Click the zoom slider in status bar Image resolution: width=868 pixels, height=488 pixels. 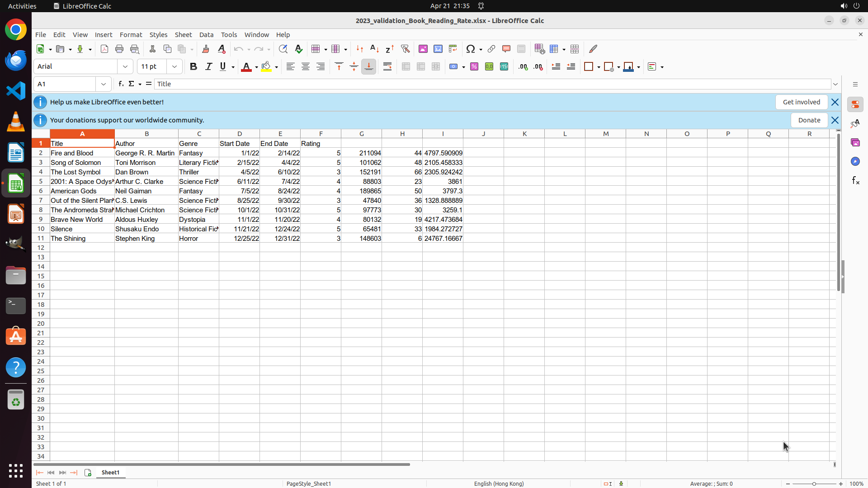[814, 483]
